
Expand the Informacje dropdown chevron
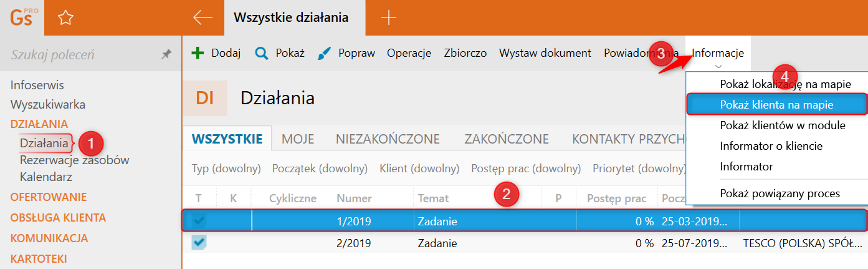pyautogui.click(x=718, y=66)
